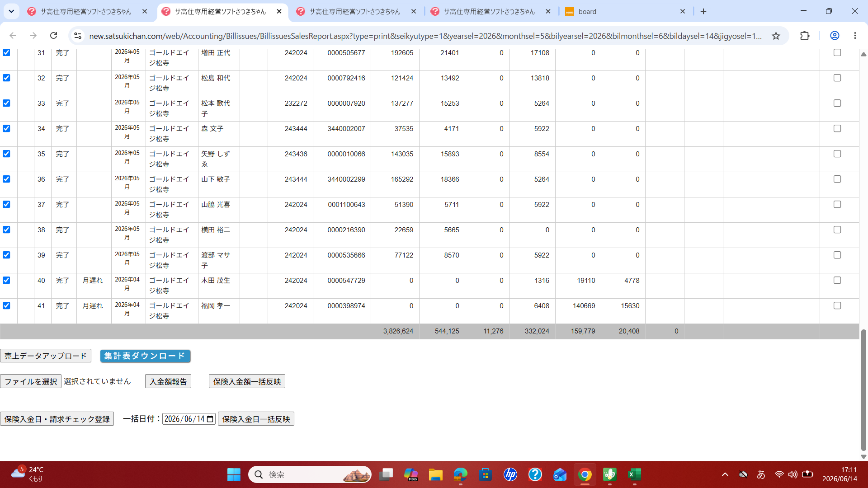Open the Chrome three-dot menu
The height and width of the screenshot is (488, 868).
point(855,36)
